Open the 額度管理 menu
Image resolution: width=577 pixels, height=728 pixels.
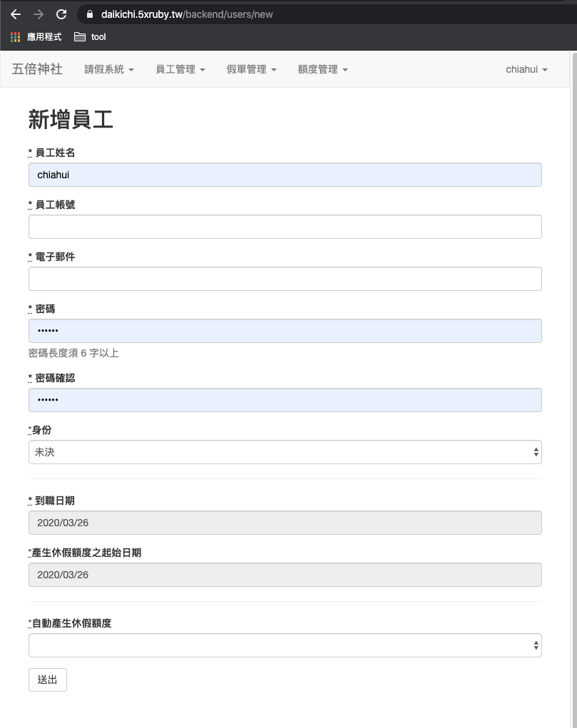pyautogui.click(x=322, y=70)
